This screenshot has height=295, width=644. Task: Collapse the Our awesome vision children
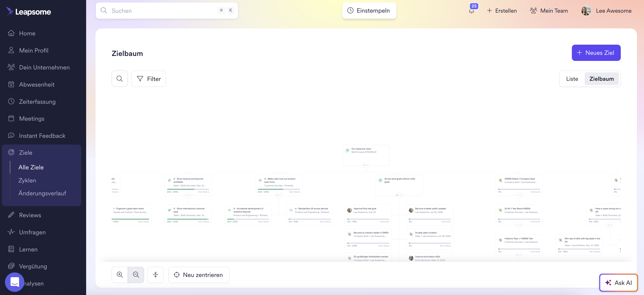point(366,165)
